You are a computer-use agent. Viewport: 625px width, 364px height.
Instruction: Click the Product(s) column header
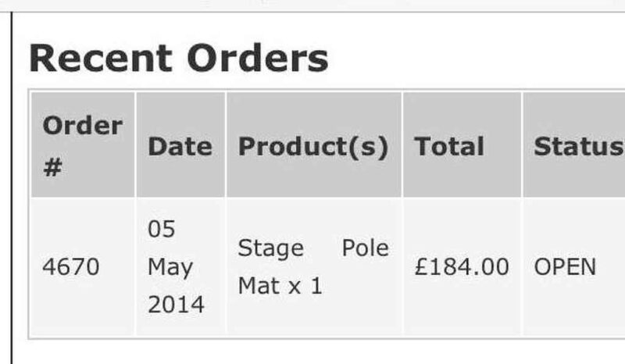click(312, 146)
